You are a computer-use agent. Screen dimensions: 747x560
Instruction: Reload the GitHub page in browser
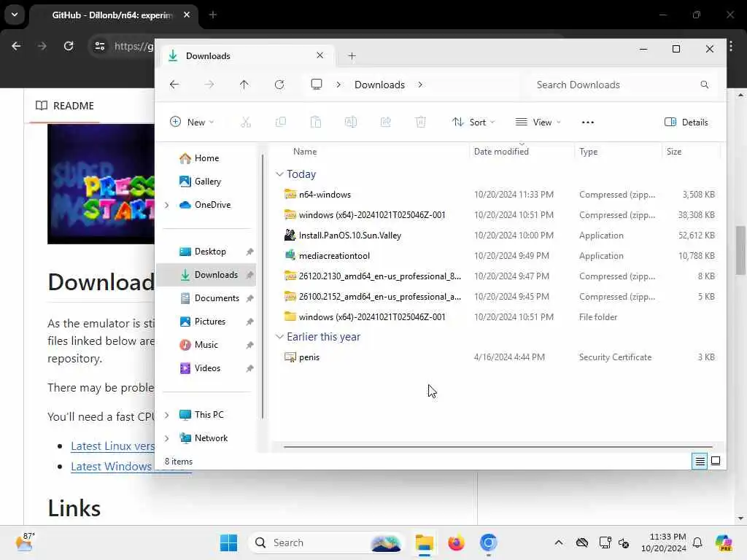pyautogui.click(x=69, y=46)
